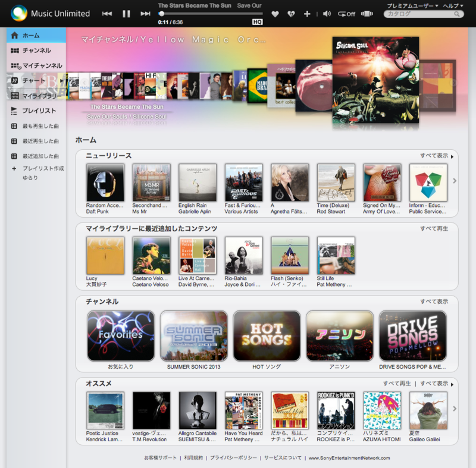Screen dimensions: 476x468
Task: Open www.SonyEntertainmentNetwork.com footer link
Action: (x=349, y=458)
